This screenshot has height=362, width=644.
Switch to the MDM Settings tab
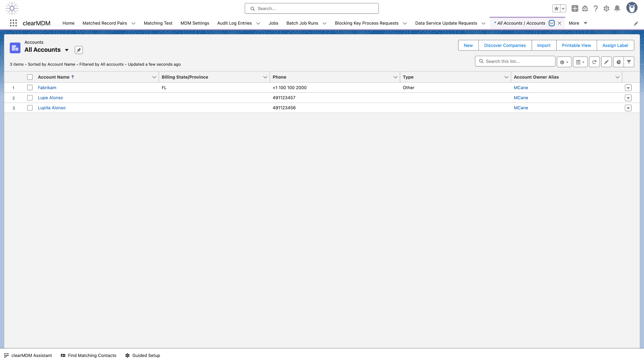click(195, 23)
